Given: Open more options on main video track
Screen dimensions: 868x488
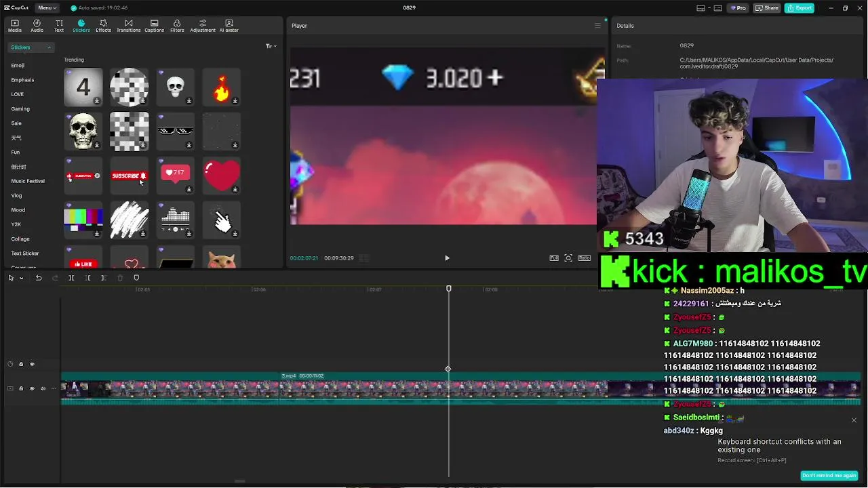Looking at the screenshot, I should tap(54, 388).
